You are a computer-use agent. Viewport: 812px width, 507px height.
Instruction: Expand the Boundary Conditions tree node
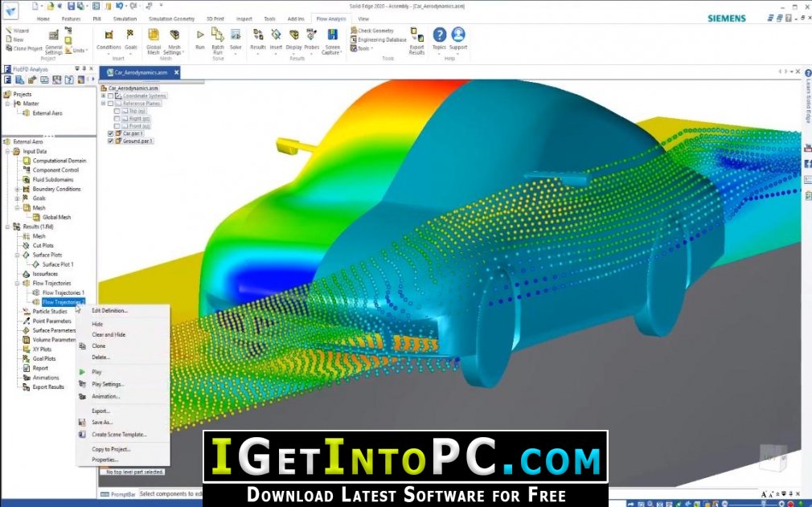pos(17,189)
